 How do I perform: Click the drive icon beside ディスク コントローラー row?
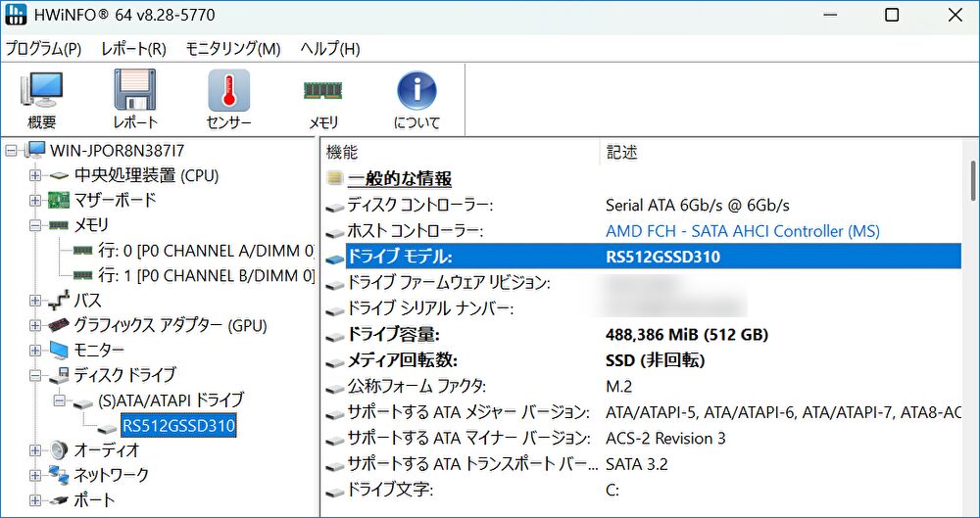click(335, 207)
